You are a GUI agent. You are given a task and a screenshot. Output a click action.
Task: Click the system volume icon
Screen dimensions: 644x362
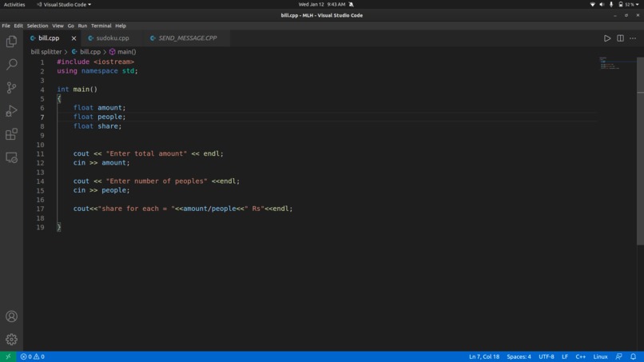tap(602, 5)
